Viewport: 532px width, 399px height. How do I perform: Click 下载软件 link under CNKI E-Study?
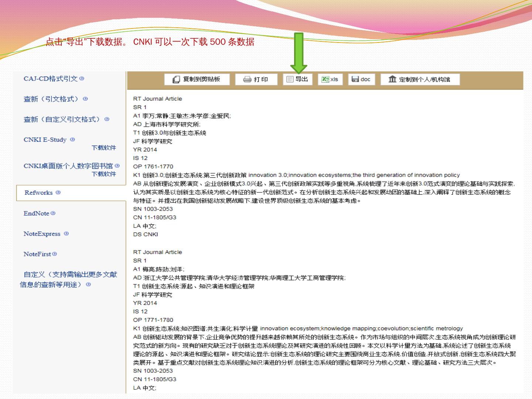point(104,148)
